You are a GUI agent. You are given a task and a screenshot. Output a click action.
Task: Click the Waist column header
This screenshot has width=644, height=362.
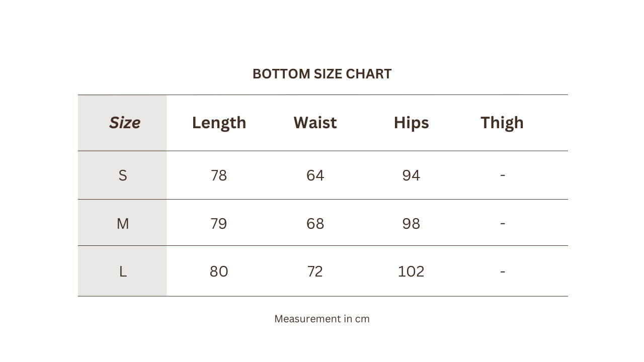315,123
